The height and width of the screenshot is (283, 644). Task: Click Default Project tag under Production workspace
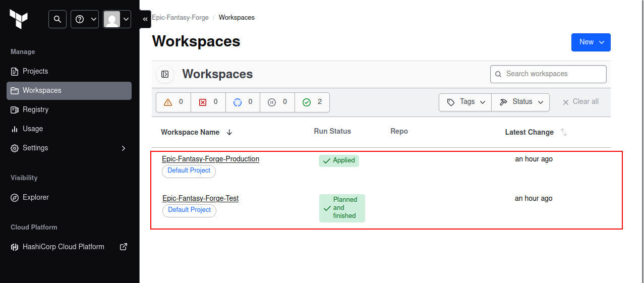[x=189, y=171]
